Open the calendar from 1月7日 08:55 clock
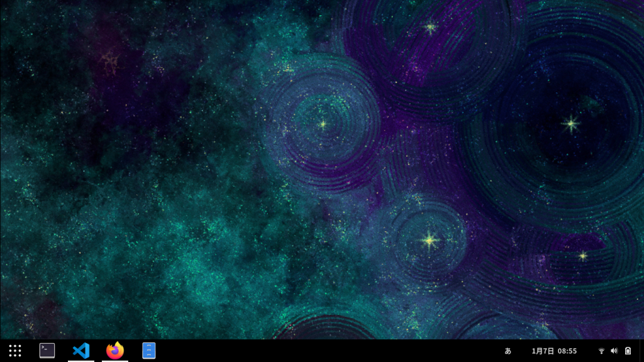This screenshot has width=644, height=362. (554, 351)
